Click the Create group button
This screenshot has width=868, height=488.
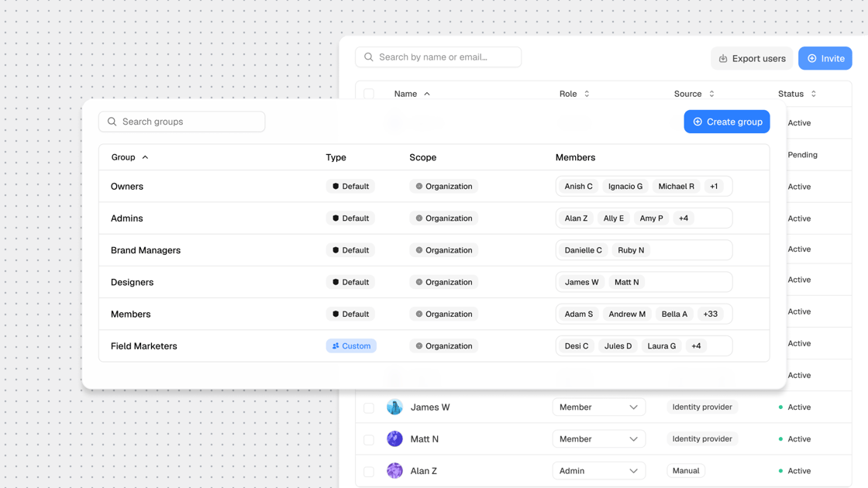727,122
